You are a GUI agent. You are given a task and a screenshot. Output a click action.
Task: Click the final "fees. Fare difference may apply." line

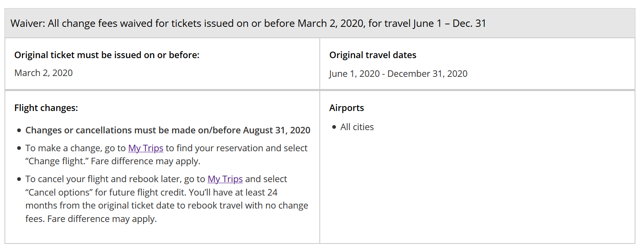coord(91,219)
